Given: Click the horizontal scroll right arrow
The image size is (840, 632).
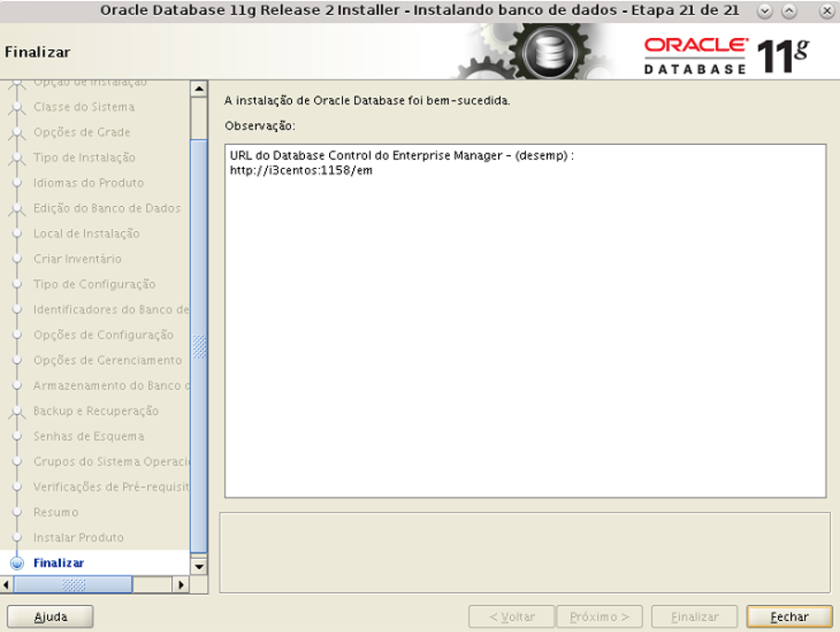Looking at the screenshot, I should (x=181, y=585).
